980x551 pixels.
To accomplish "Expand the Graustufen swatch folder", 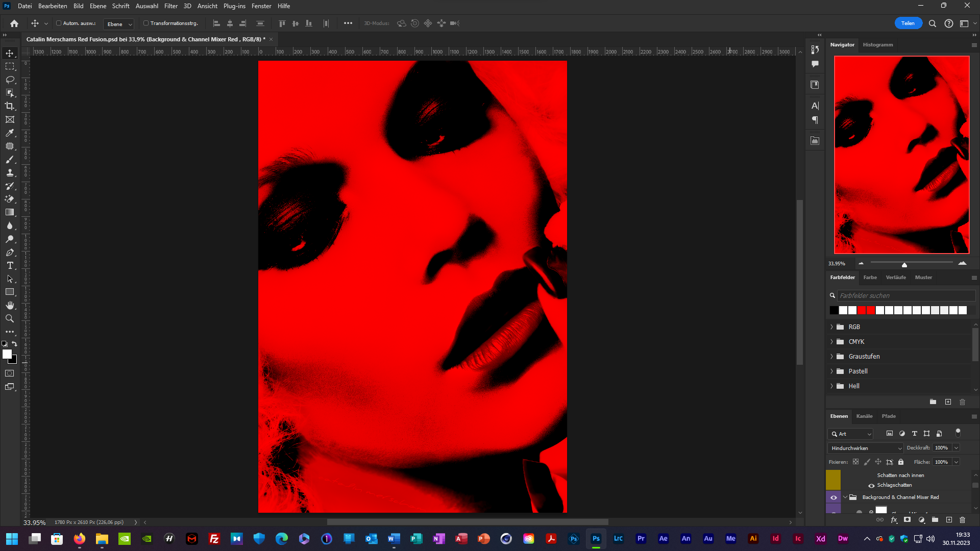I will (831, 357).
